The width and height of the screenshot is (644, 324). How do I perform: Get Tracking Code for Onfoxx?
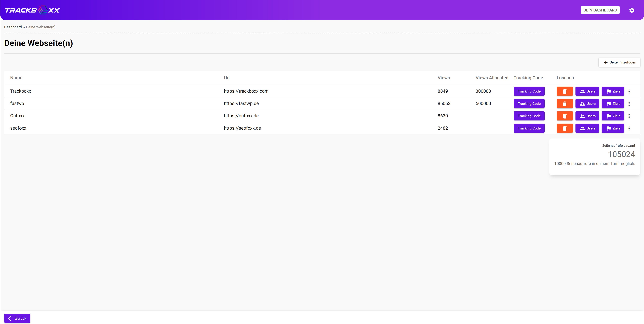[x=529, y=116]
